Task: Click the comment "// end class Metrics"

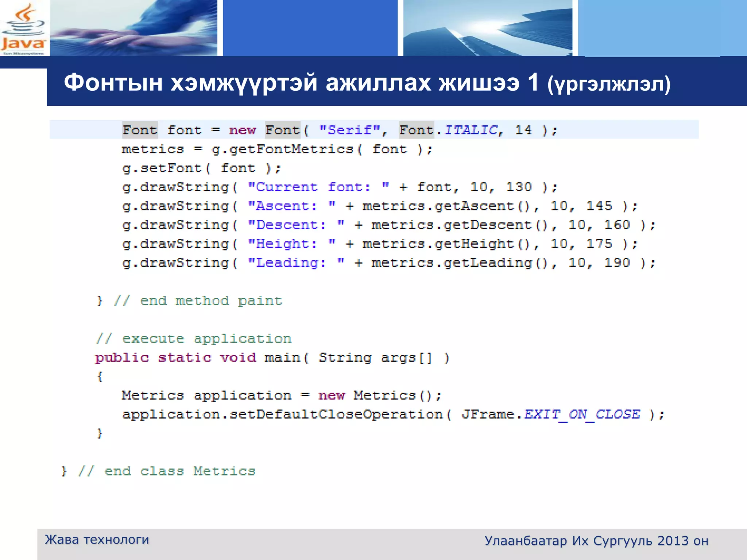Action: [167, 472]
